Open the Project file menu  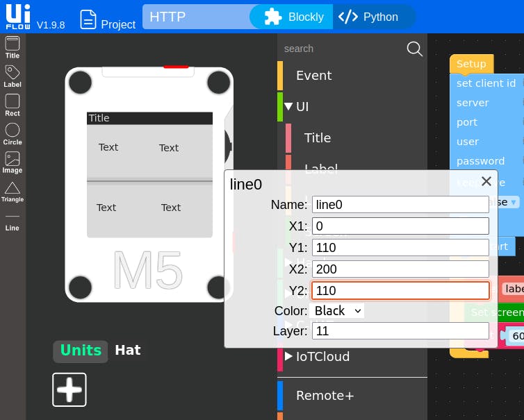(x=108, y=20)
